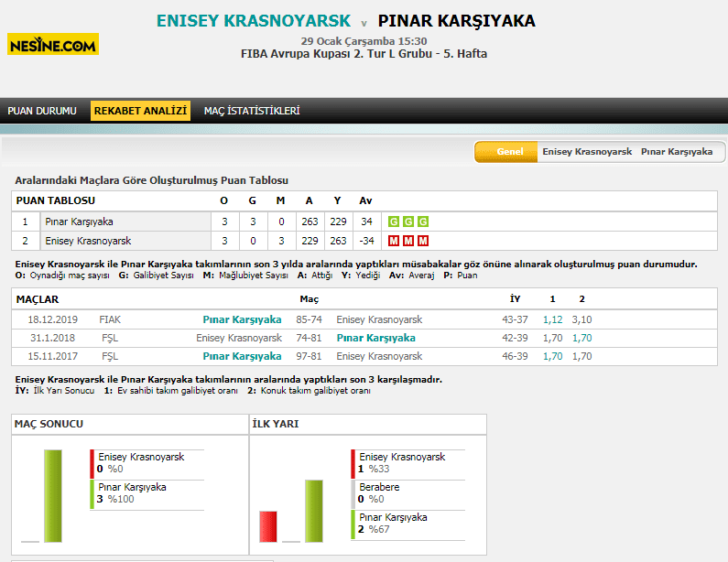728x562 pixels.
Task: Switch filter to Pınar Karşıyaka tab
Action: [677, 152]
